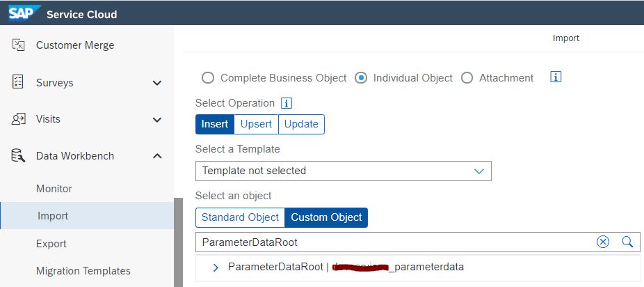The image size is (644, 287).
Task: Click the Surveys checklist icon
Action: (x=19, y=82)
